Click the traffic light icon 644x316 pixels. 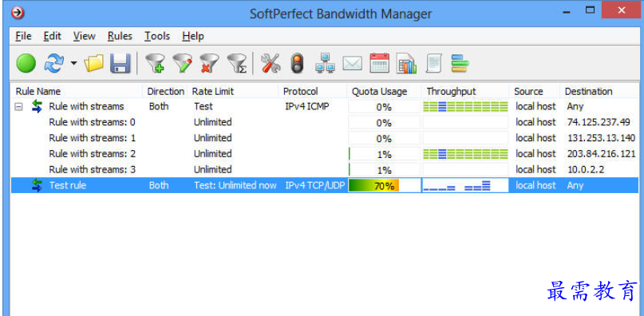click(x=297, y=64)
